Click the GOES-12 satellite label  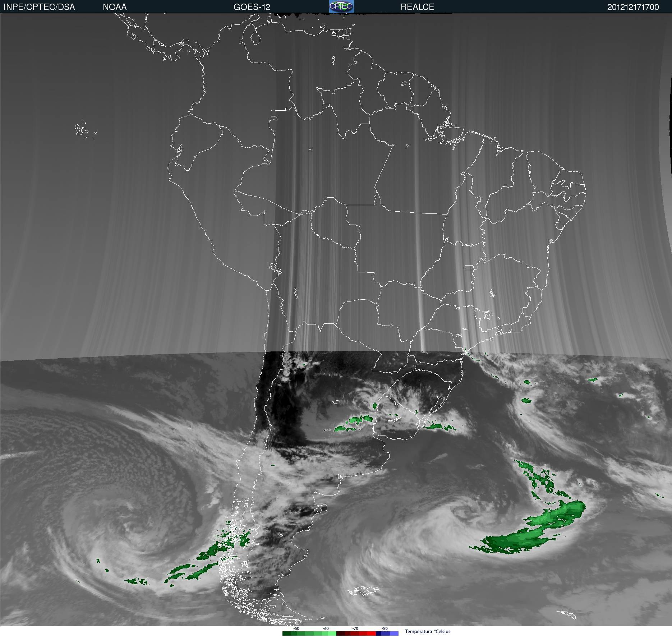click(x=252, y=7)
